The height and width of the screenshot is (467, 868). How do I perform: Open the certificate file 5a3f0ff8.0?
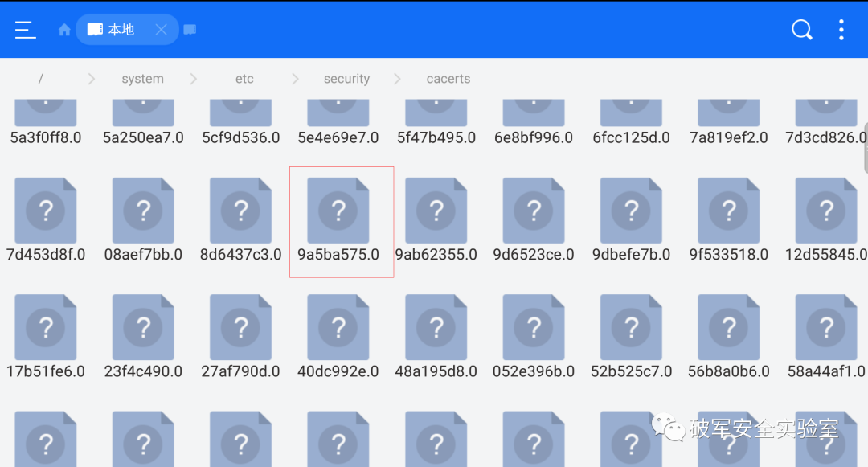pyautogui.click(x=46, y=121)
